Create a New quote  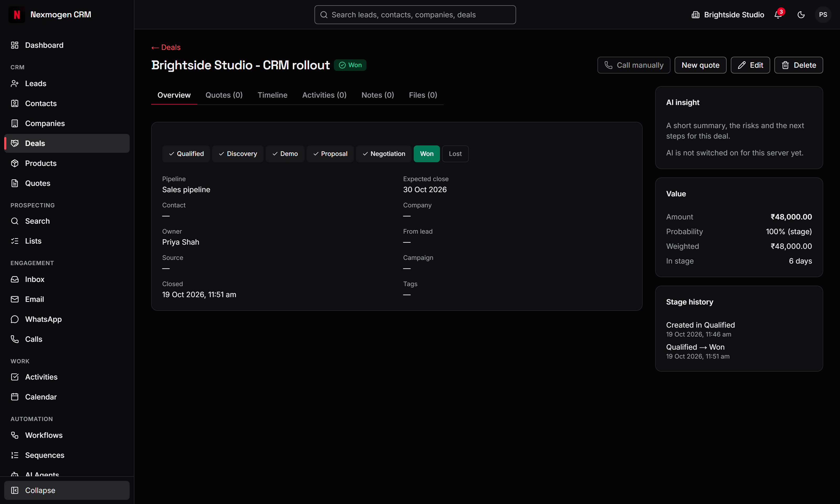pos(700,65)
